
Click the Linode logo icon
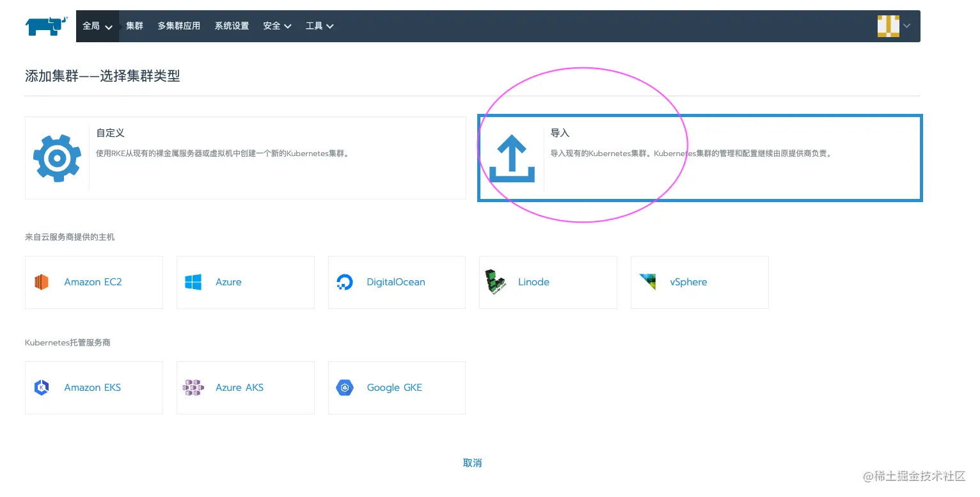496,282
